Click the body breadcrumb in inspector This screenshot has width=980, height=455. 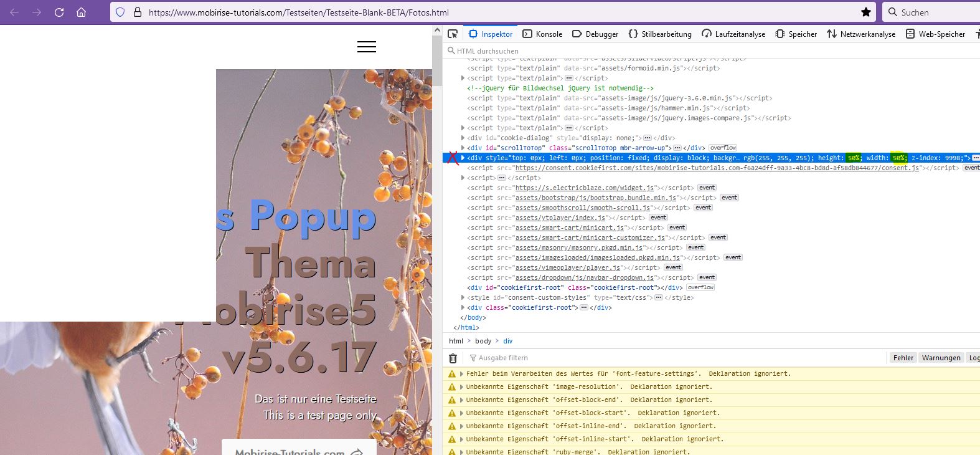(483, 342)
